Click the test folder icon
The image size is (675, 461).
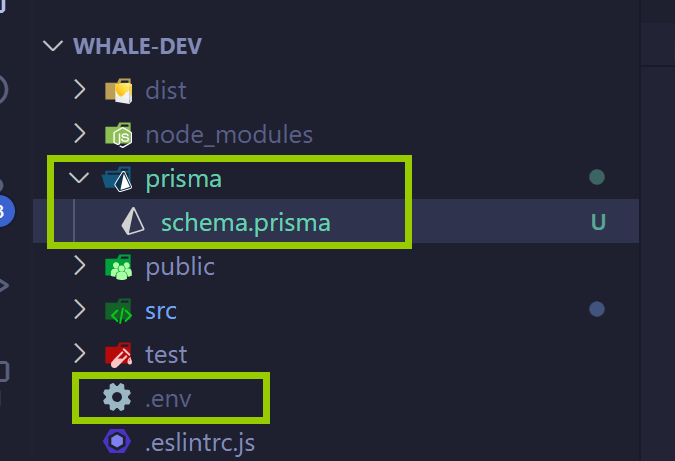click(x=119, y=355)
